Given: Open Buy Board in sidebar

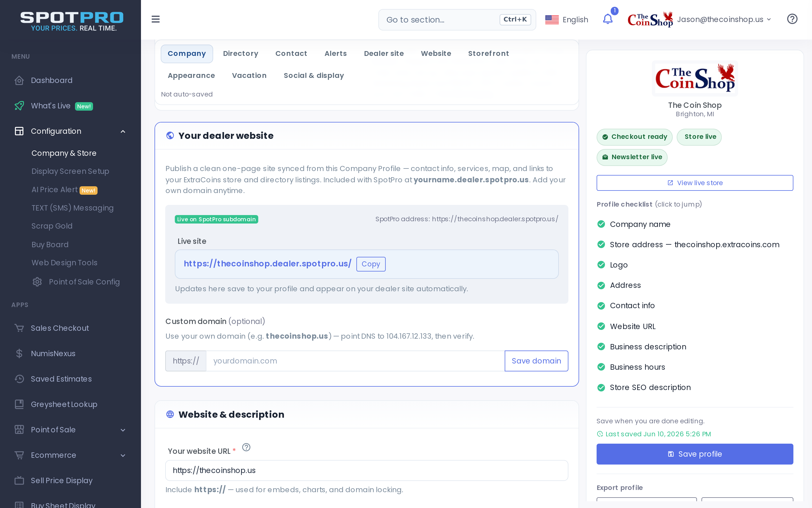Looking at the screenshot, I should 50,245.
